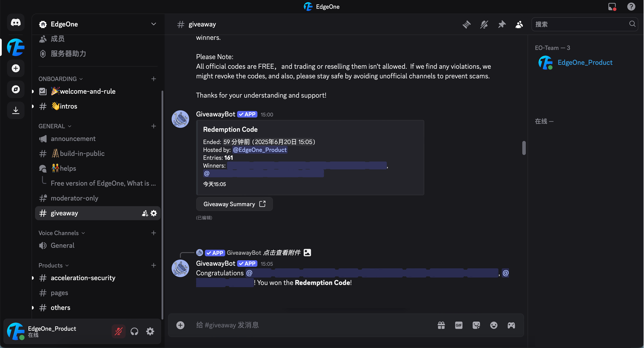Open the emoji picker
The image size is (644, 348).
click(x=494, y=325)
